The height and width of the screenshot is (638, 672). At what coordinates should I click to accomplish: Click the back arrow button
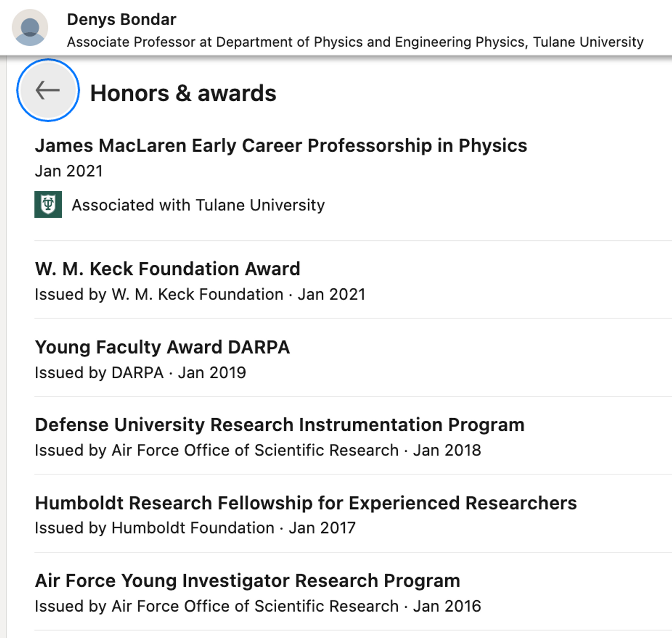coord(48,90)
